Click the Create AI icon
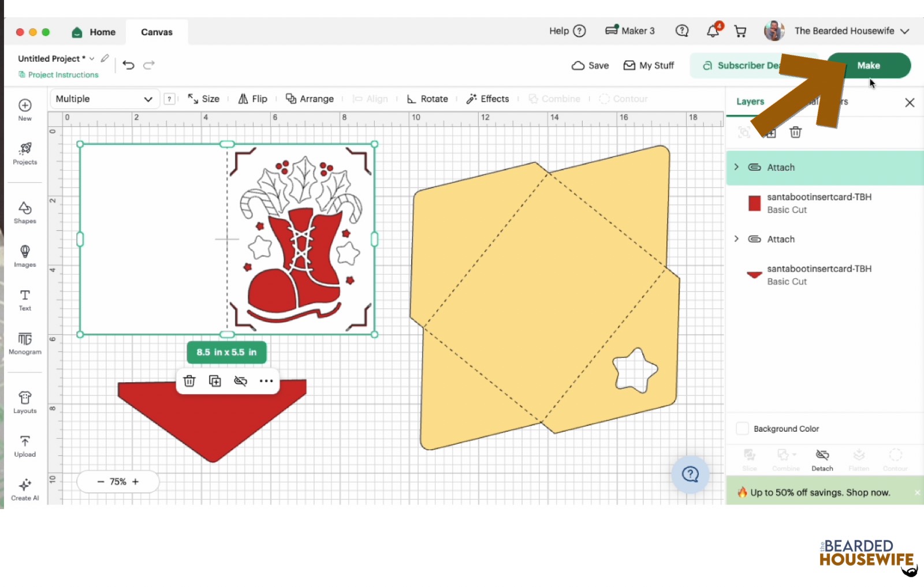This screenshot has width=924, height=587. [25, 489]
